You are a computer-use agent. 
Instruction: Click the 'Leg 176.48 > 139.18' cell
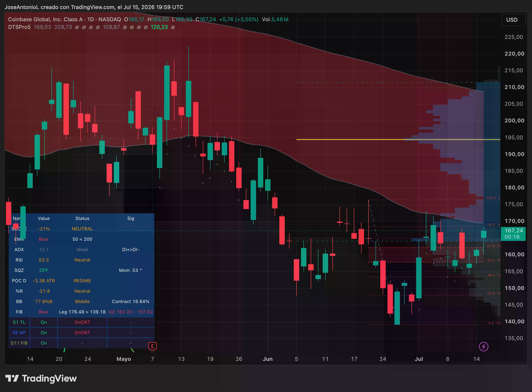tap(82, 312)
